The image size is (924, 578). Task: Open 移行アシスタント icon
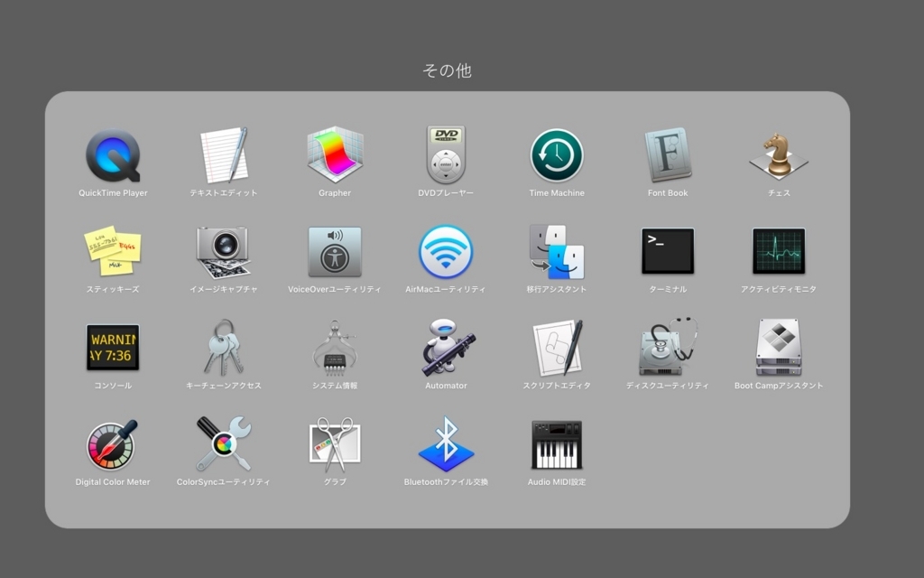pyautogui.click(x=557, y=252)
